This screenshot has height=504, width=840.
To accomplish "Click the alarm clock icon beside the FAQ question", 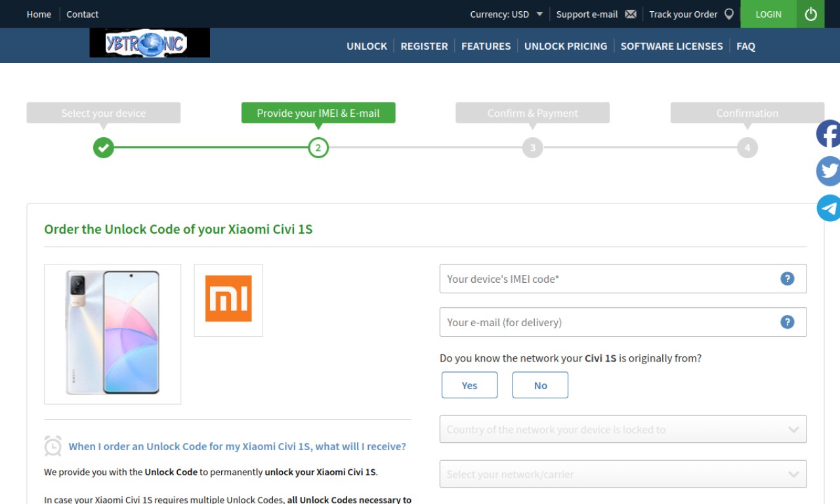I will pyautogui.click(x=53, y=446).
